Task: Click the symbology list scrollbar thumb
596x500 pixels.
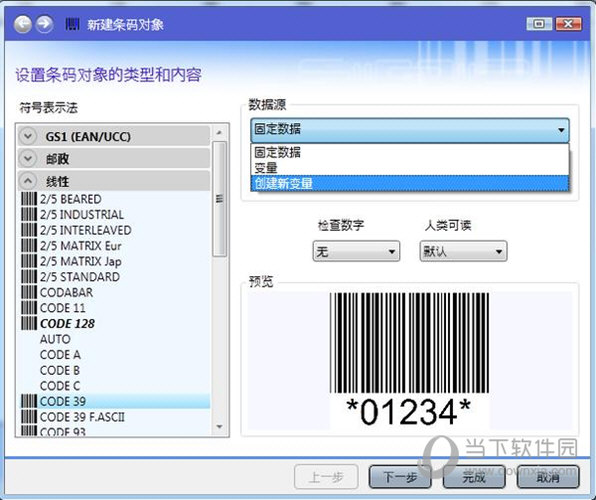Action: click(x=219, y=199)
